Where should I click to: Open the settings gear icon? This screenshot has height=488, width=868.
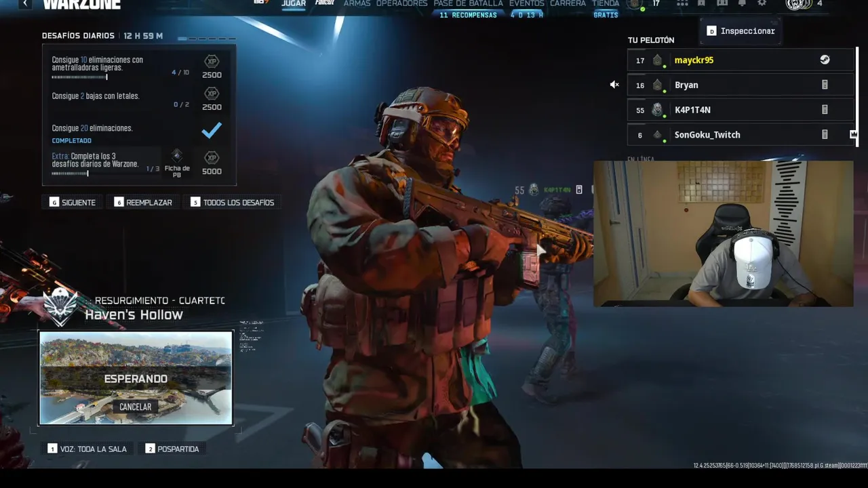(x=762, y=3)
